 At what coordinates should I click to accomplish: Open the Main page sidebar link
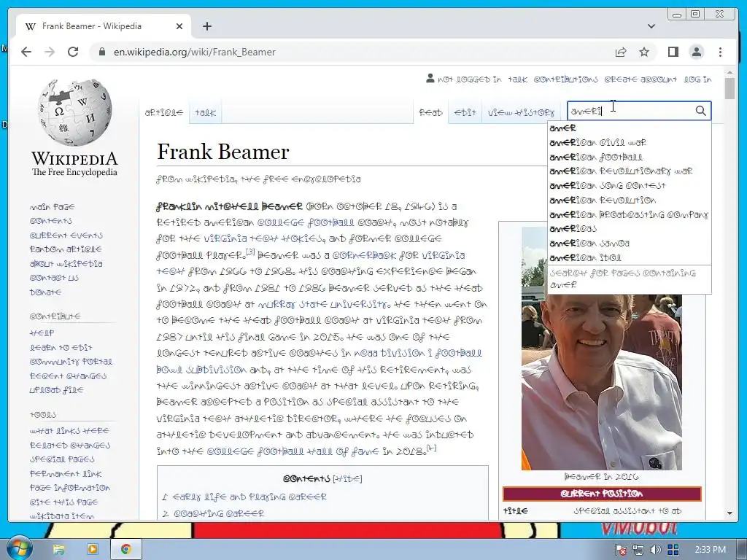[x=52, y=207]
